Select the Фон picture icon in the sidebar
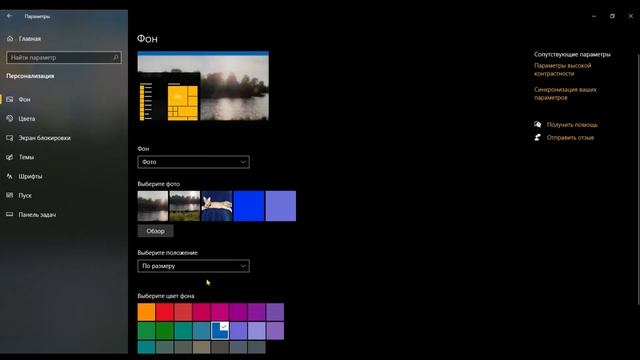This screenshot has width=640, height=360. coord(10,99)
